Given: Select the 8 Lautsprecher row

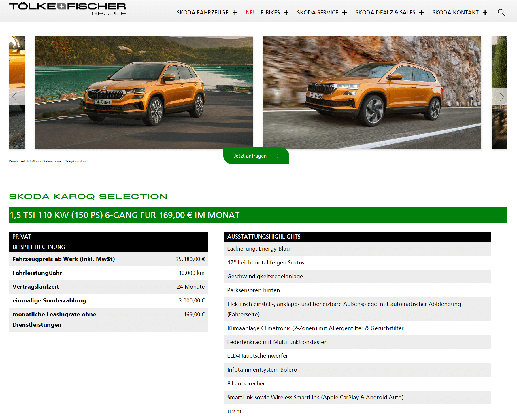Looking at the screenshot, I should pyautogui.click(x=358, y=383).
